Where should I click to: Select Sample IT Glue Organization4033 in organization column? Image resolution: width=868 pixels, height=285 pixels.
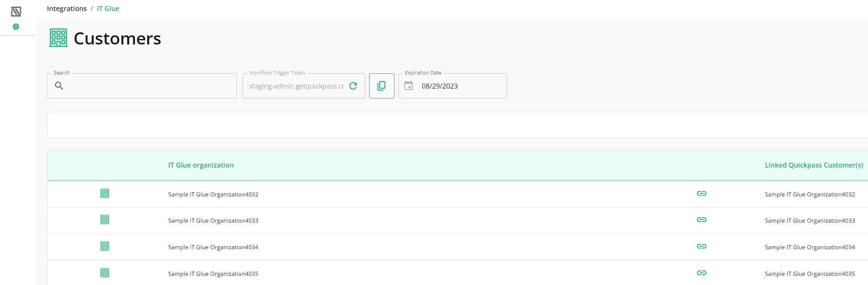click(213, 220)
